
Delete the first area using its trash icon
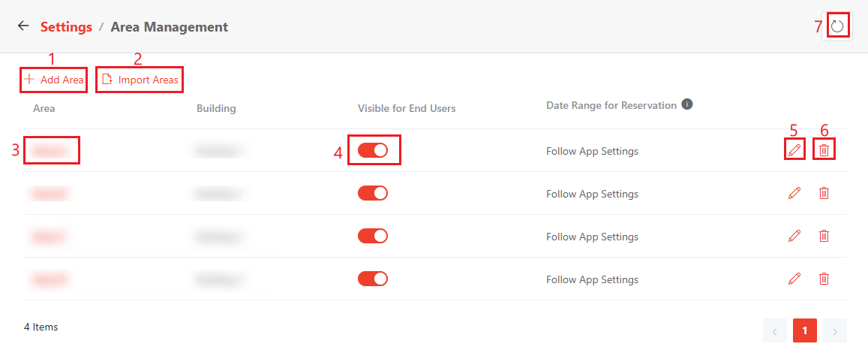point(824,150)
